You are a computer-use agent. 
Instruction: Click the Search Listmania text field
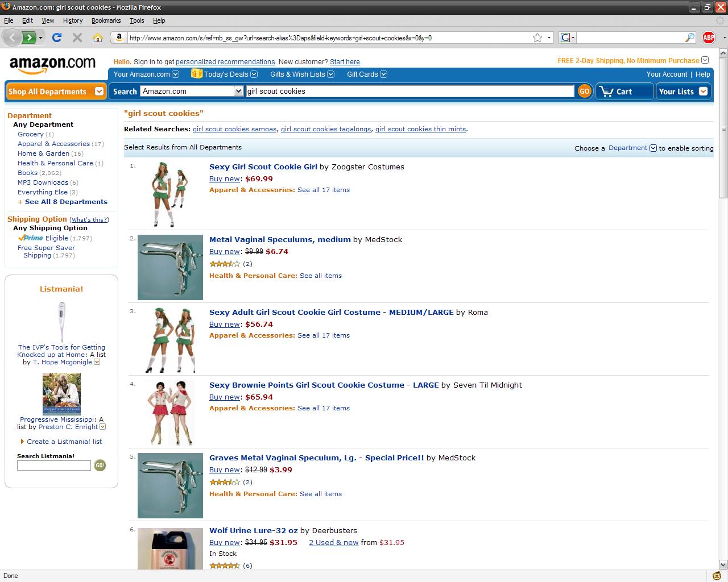coord(54,465)
